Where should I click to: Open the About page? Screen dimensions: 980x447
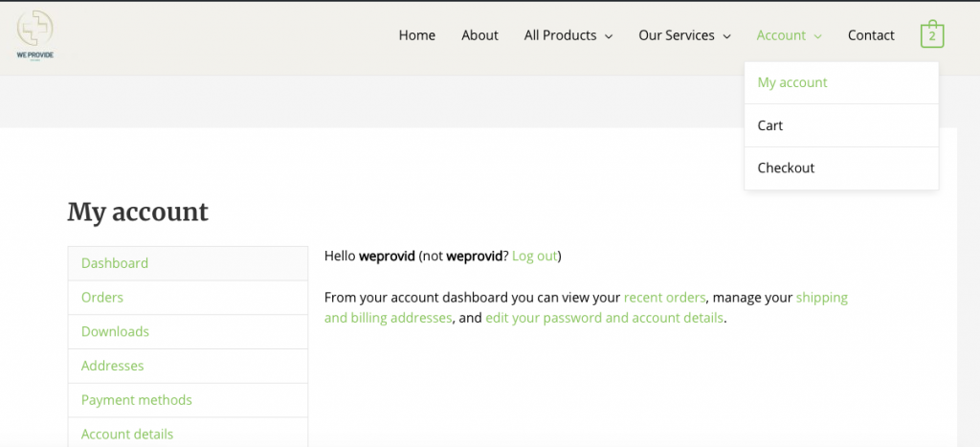tap(479, 35)
